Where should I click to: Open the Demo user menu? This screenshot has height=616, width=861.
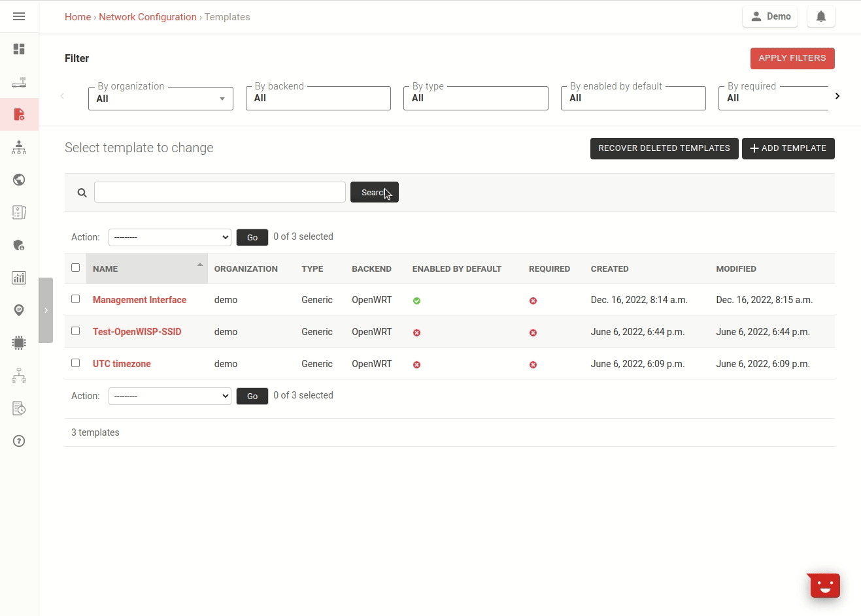point(769,17)
